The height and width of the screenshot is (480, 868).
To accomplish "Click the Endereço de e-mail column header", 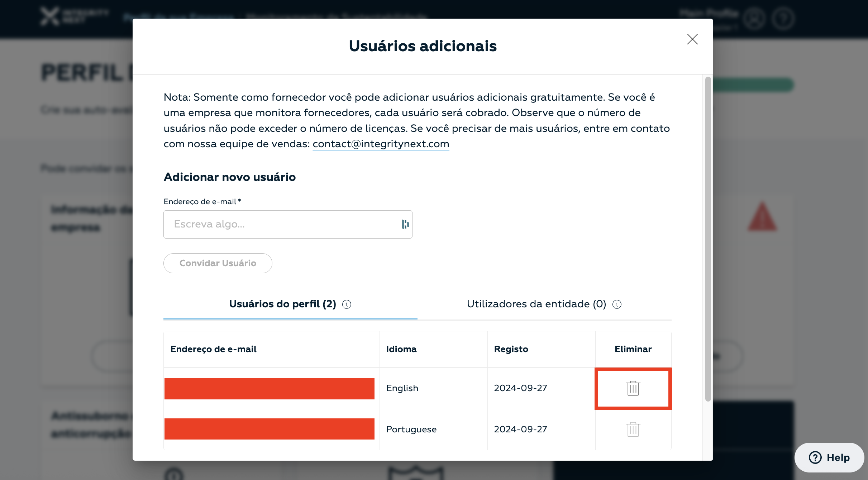I will coord(214,349).
